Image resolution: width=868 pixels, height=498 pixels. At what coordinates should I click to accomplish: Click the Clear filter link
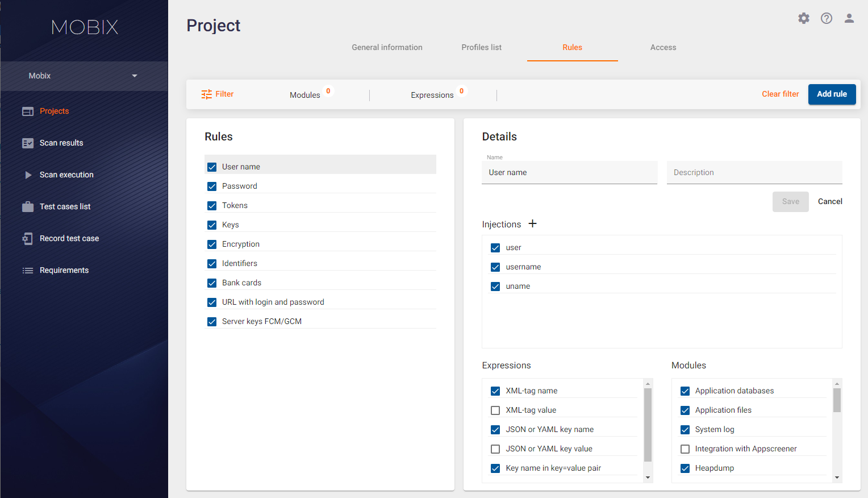point(780,94)
